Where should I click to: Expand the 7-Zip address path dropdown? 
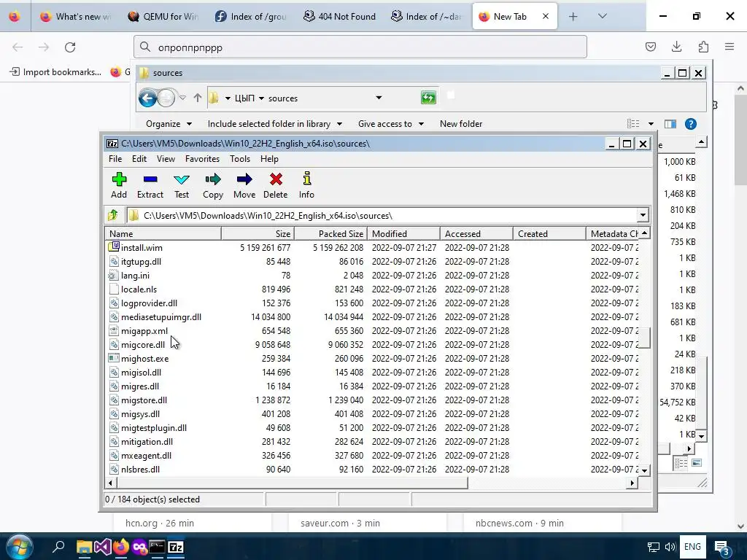[x=643, y=215]
